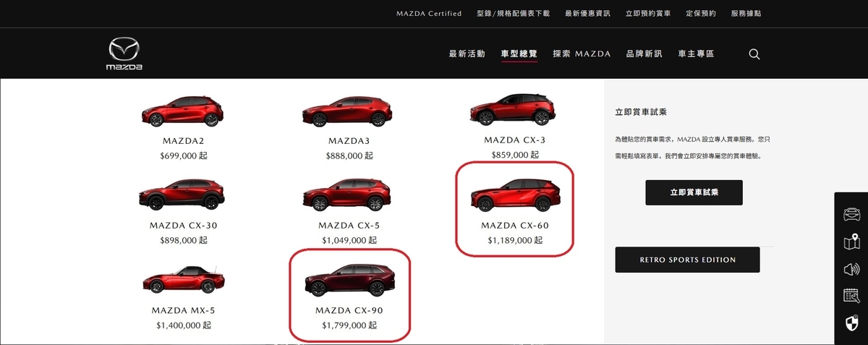Open the MAZDA Certified link
The image size is (868, 345).
coord(429,14)
